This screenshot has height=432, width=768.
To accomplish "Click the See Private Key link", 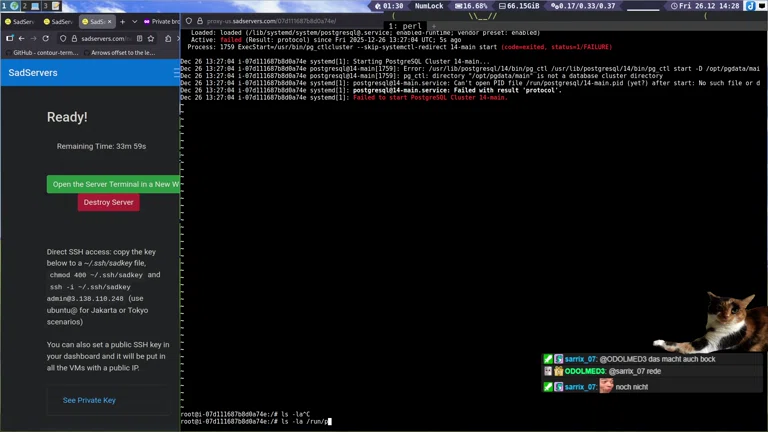I will pos(89,400).
